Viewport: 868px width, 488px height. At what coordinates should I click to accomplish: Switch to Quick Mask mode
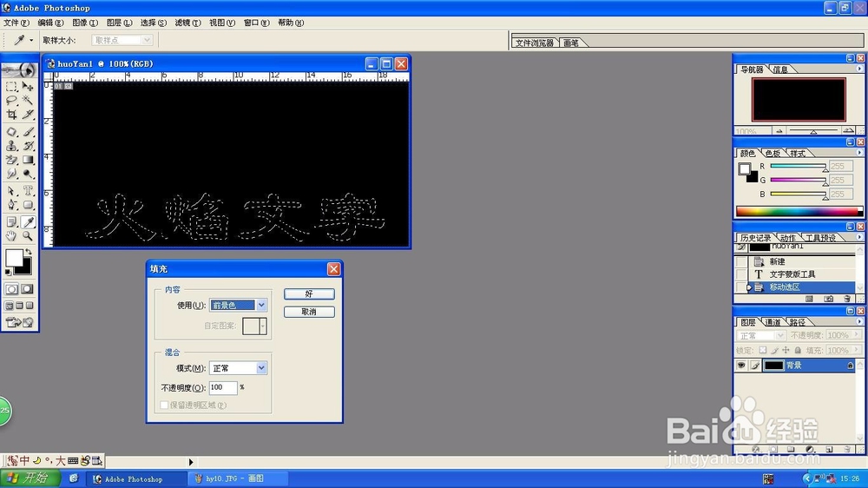tap(27, 289)
